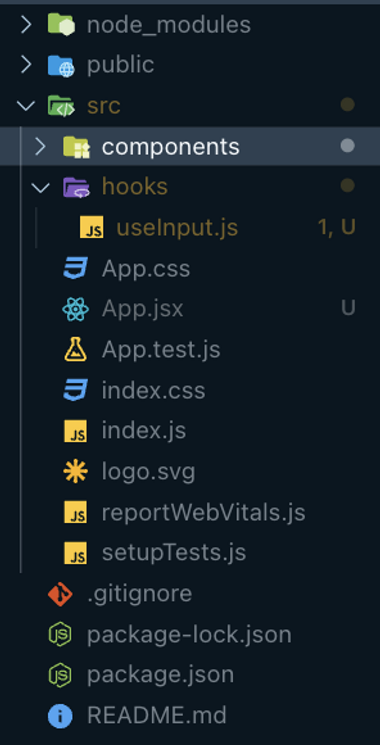Click the React icon beside App.jsx
This screenshot has width=380, height=745.
[76, 309]
